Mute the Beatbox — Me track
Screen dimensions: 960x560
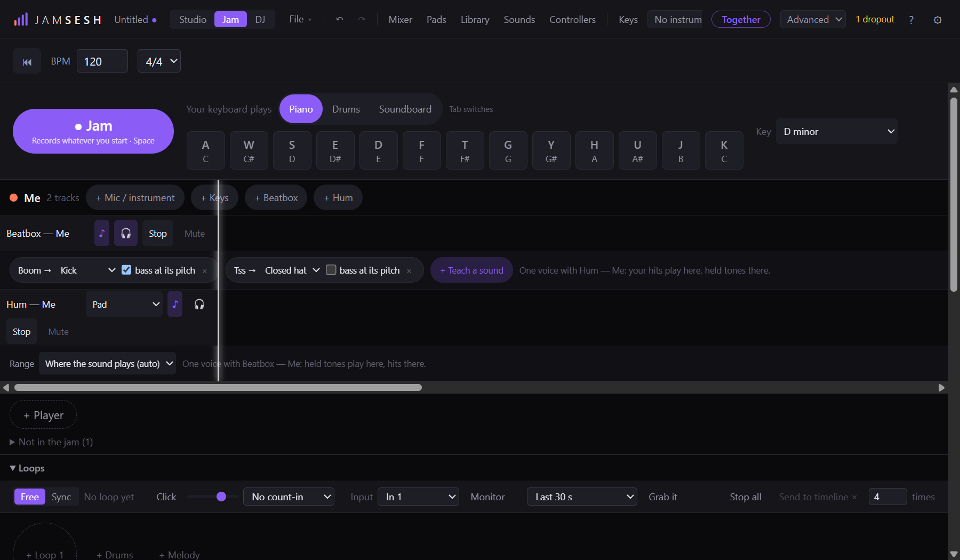[195, 234]
